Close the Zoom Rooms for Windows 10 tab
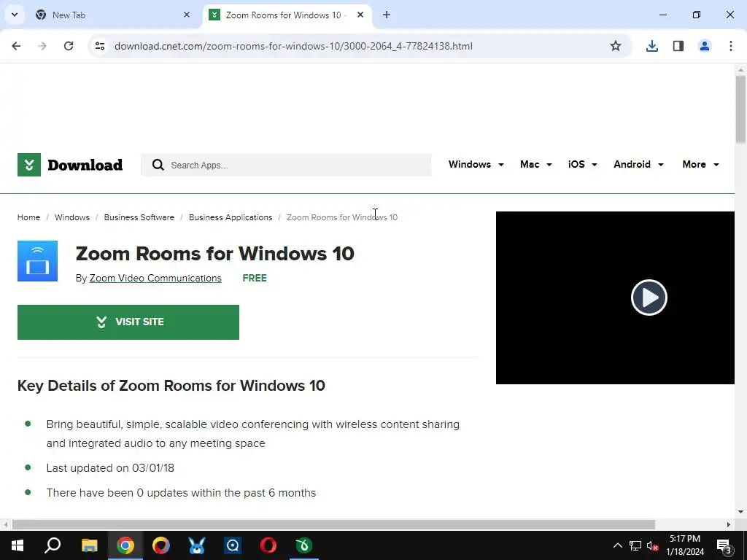The height and width of the screenshot is (560, 747). (x=360, y=15)
